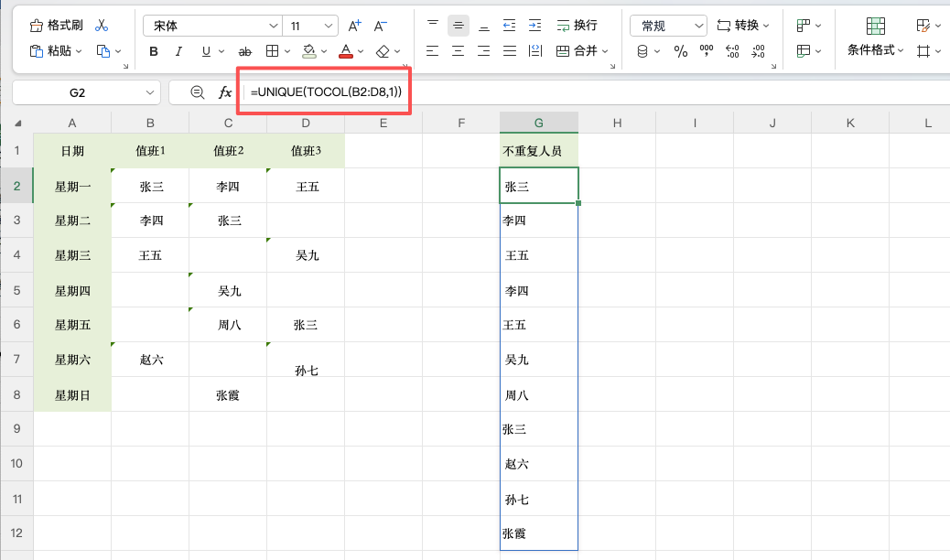
Task: Select row 2 header
Action: (x=17, y=186)
